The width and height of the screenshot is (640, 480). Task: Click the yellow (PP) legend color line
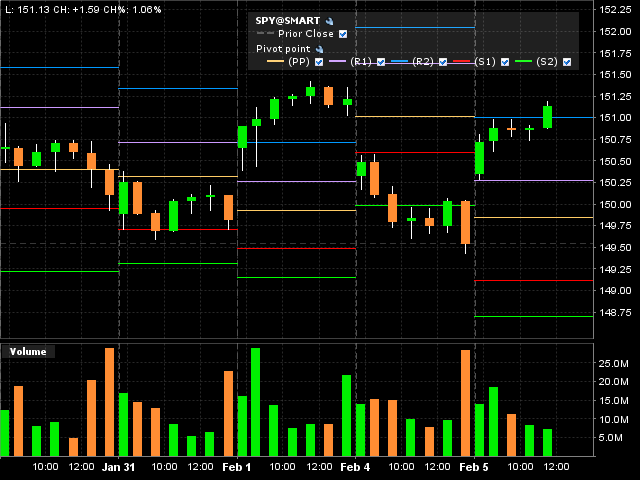(275, 61)
